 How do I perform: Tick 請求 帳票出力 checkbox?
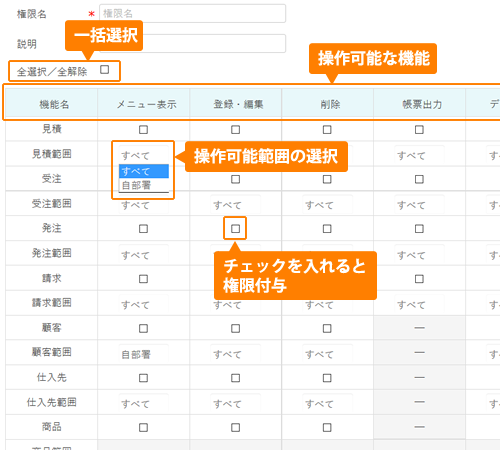[419, 279]
